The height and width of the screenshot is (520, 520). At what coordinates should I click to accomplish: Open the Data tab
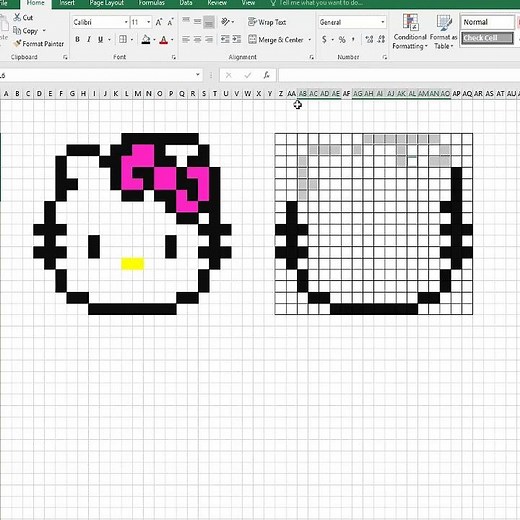186,3
